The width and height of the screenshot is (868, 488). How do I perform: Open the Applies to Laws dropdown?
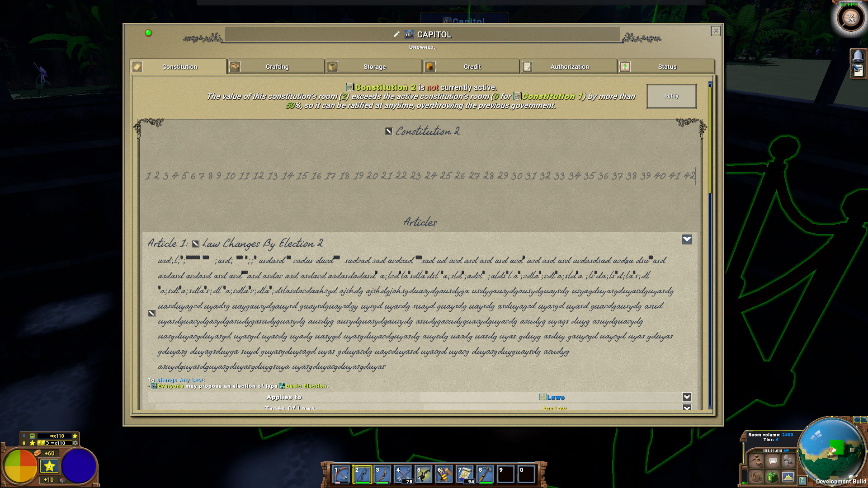[686, 397]
